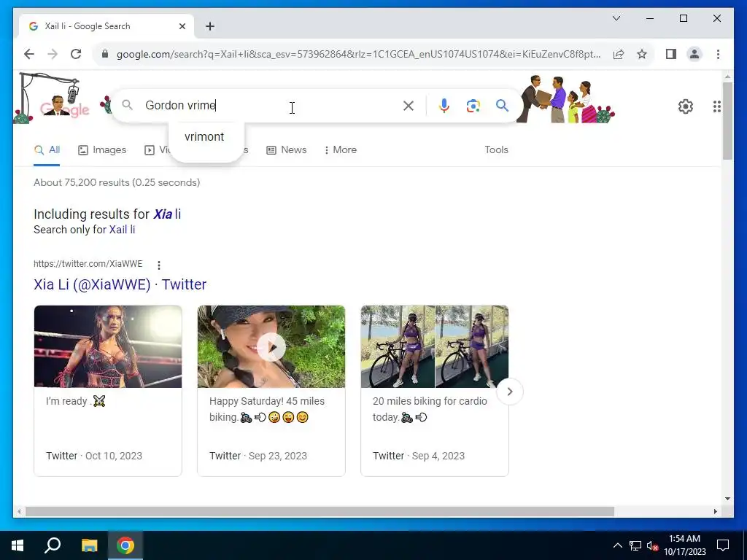Show hidden system tray icons
The image size is (747, 560).
617,545
